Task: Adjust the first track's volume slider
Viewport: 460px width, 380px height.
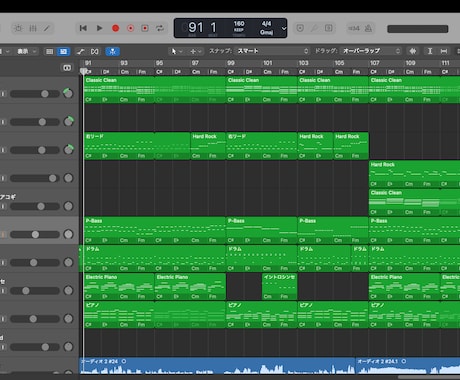Action: (35, 94)
